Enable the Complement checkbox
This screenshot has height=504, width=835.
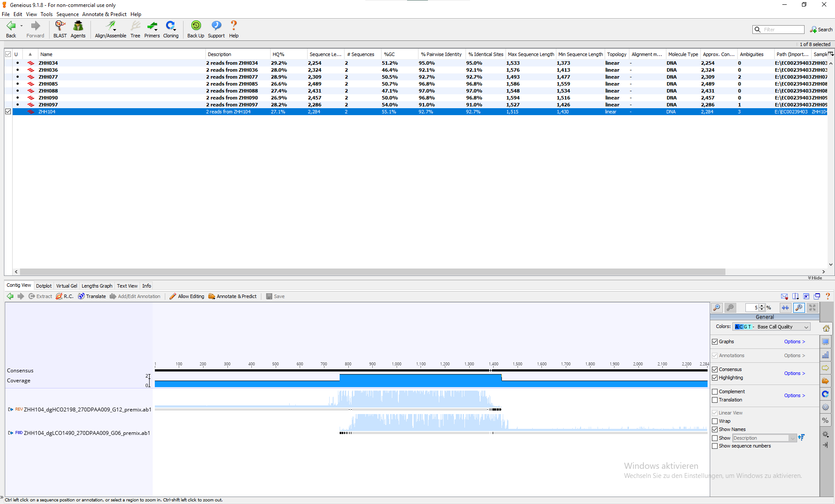pyautogui.click(x=715, y=391)
